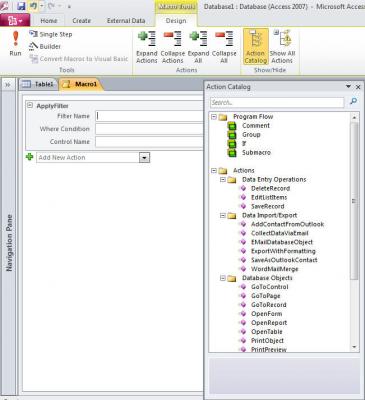This screenshot has width=365, height=400.
Task: Run the macro with the Run button
Action: [x=15, y=44]
